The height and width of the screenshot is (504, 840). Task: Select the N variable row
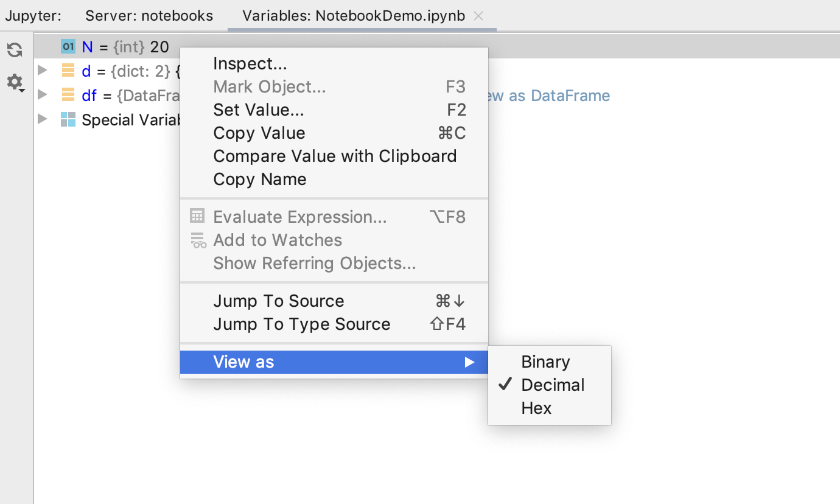437,47
